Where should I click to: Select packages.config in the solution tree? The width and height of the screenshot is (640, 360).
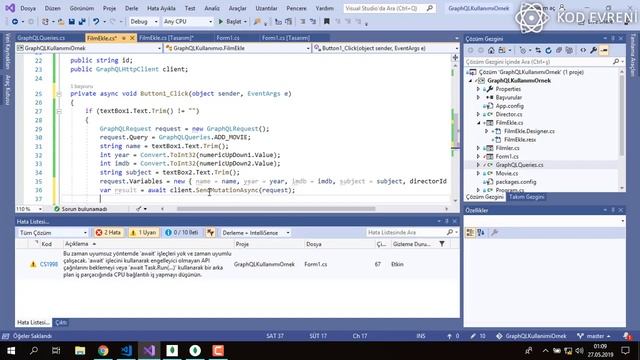coord(516,182)
